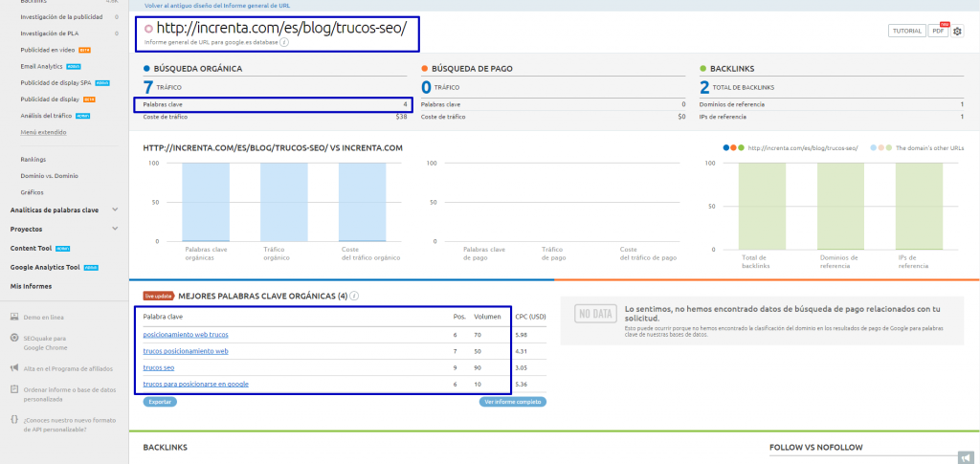Click the Pos. column header
This screenshot has width=980, height=464.
tap(459, 318)
